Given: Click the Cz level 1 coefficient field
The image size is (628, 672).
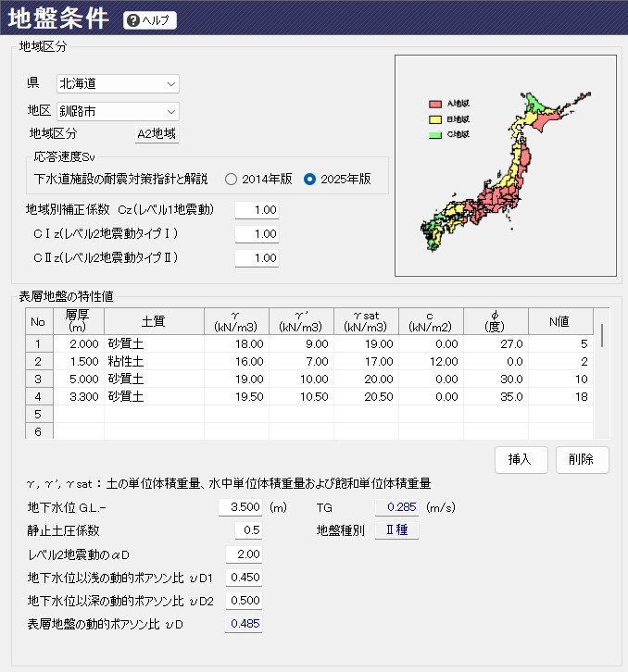Looking at the screenshot, I should [x=257, y=210].
